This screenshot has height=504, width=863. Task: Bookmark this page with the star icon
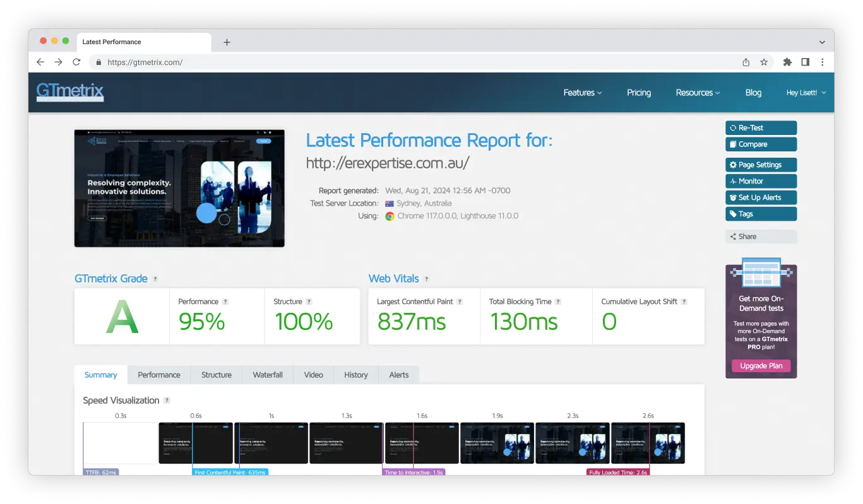pyautogui.click(x=764, y=62)
